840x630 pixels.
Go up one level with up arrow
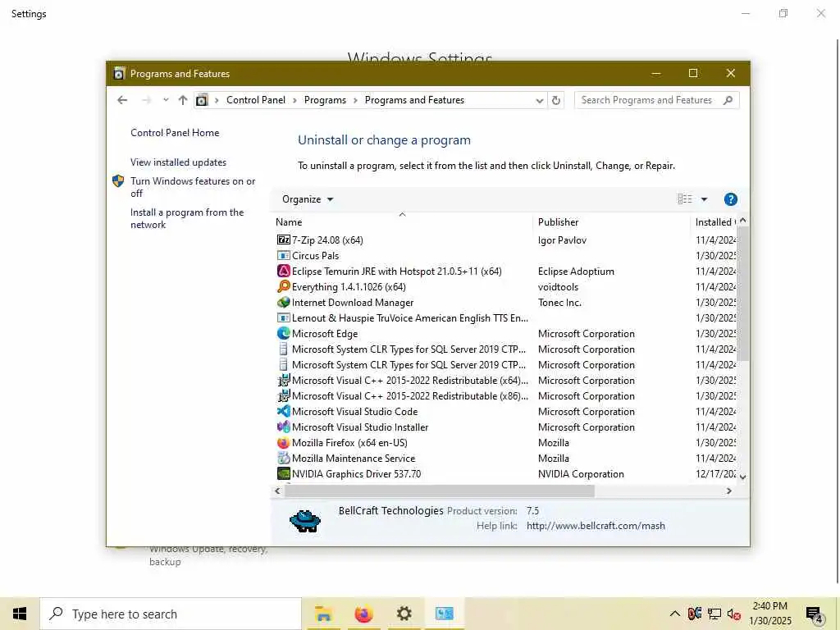coord(183,100)
